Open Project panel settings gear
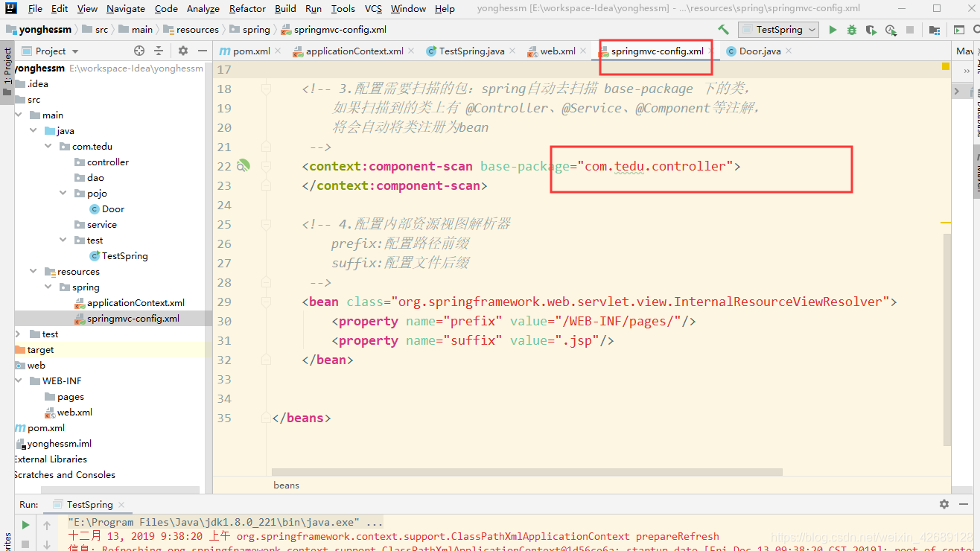The height and width of the screenshot is (551, 980). click(183, 51)
